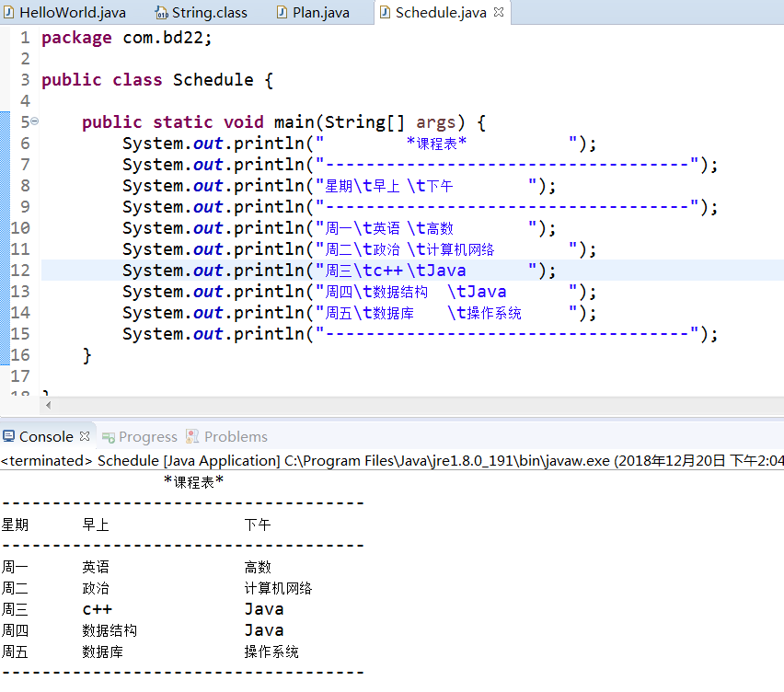
Task: Click the '*课程表*' string on line 6
Action: pyautogui.click(x=436, y=144)
